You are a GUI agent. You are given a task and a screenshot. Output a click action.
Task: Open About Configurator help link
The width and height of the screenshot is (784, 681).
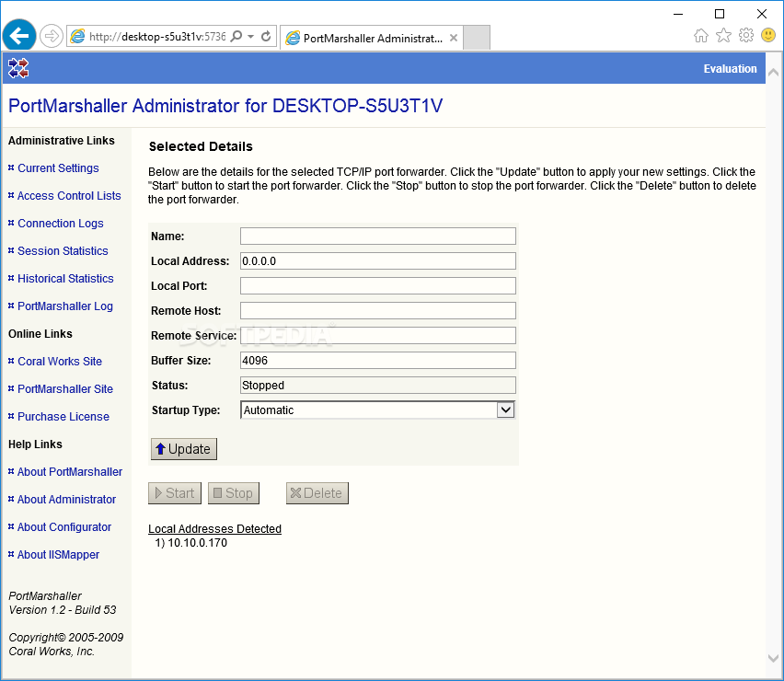pos(64,527)
